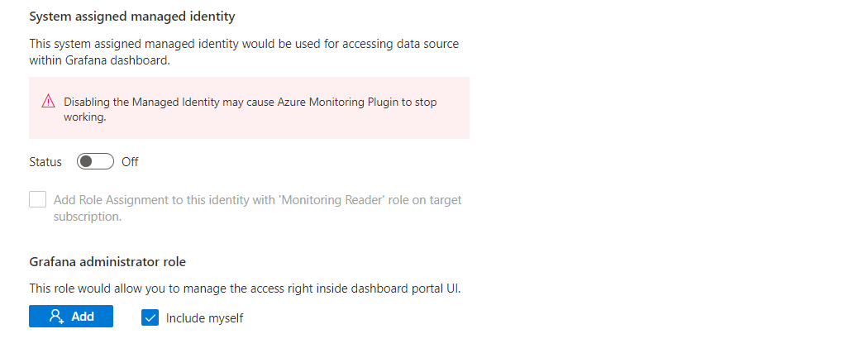868x353 pixels.
Task: Toggle the managed identity Status switch
Action: [95, 162]
